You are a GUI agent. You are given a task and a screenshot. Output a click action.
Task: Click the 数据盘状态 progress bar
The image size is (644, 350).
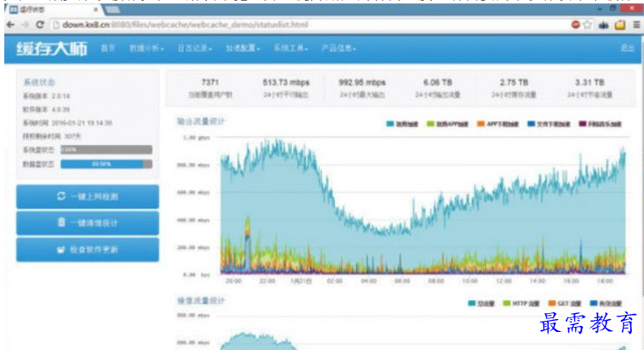pyautogui.click(x=106, y=164)
